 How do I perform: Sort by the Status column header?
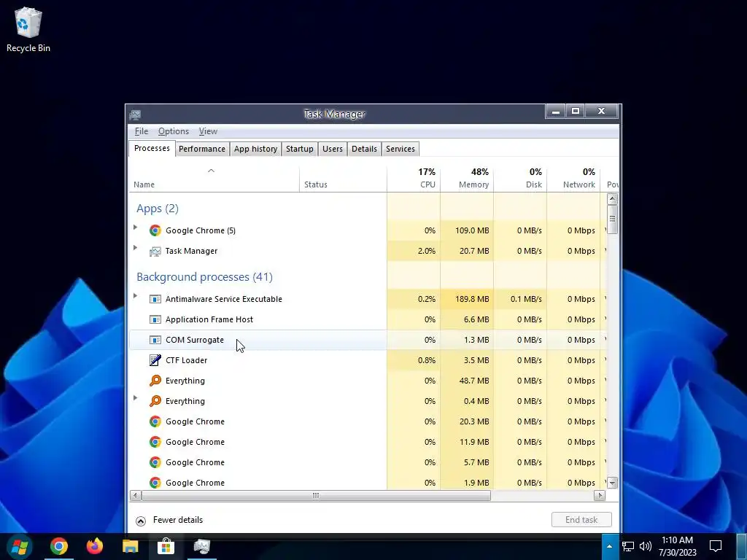343,179
